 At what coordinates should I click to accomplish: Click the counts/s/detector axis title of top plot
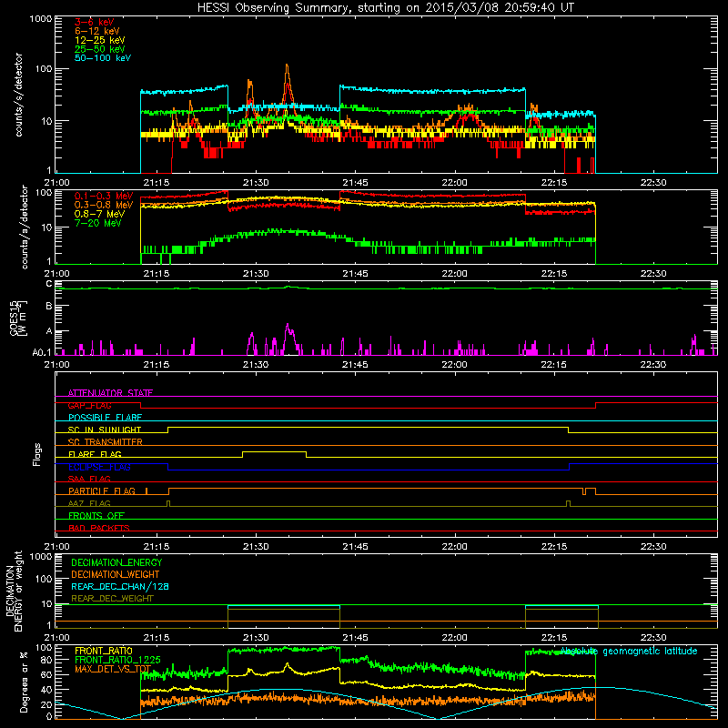(x=18, y=95)
